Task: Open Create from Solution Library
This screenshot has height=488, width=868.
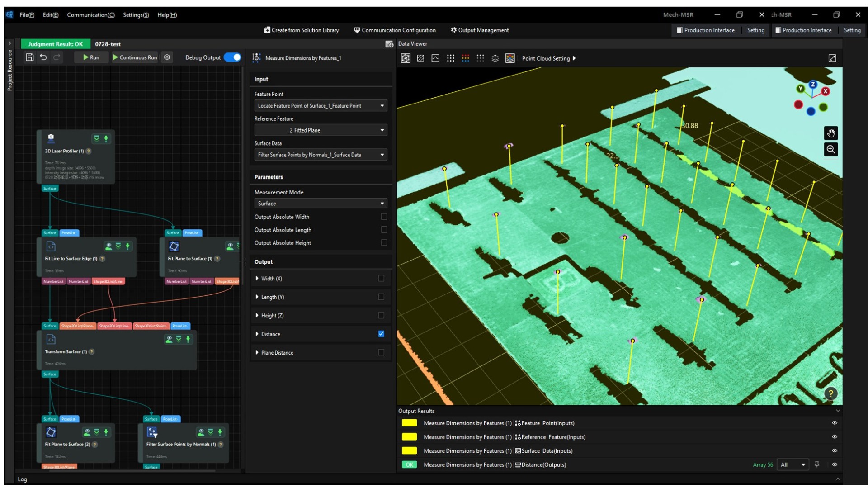Action: tap(301, 30)
